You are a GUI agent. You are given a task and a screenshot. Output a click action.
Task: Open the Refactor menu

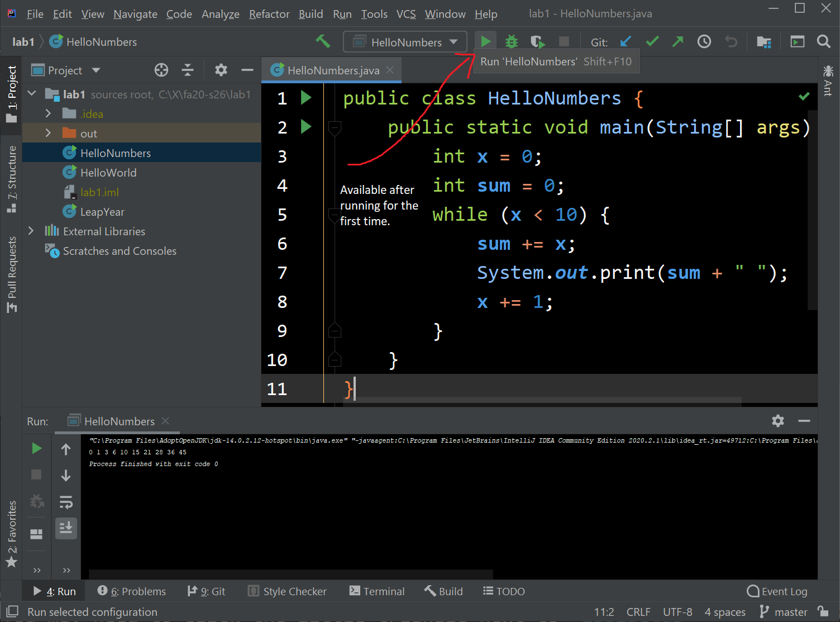pos(269,13)
